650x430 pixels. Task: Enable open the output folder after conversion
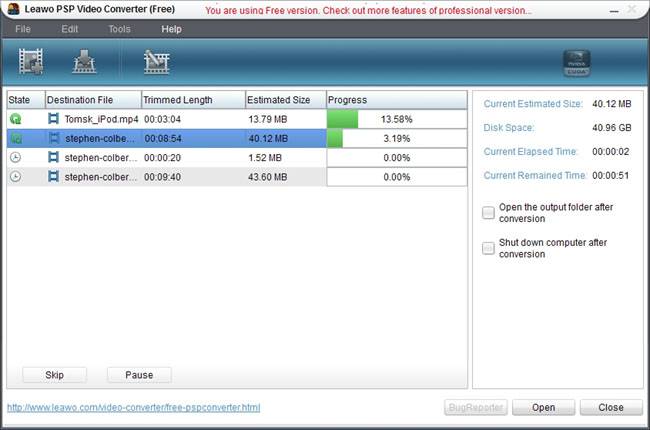coord(488,213)
